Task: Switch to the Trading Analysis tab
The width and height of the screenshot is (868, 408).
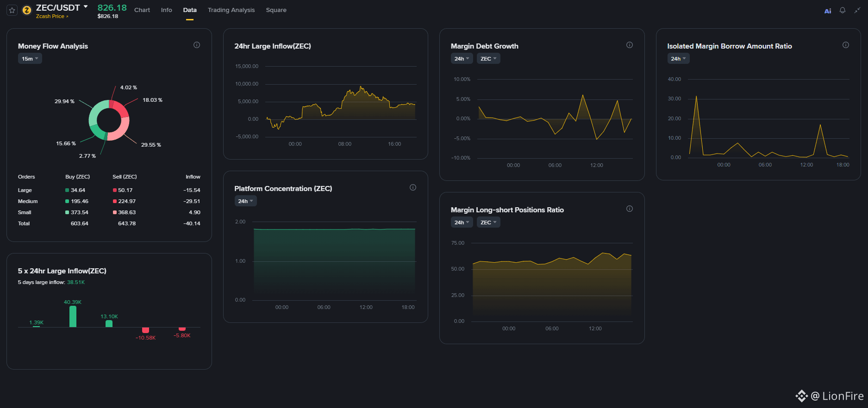Action: [x=231, y=10]
